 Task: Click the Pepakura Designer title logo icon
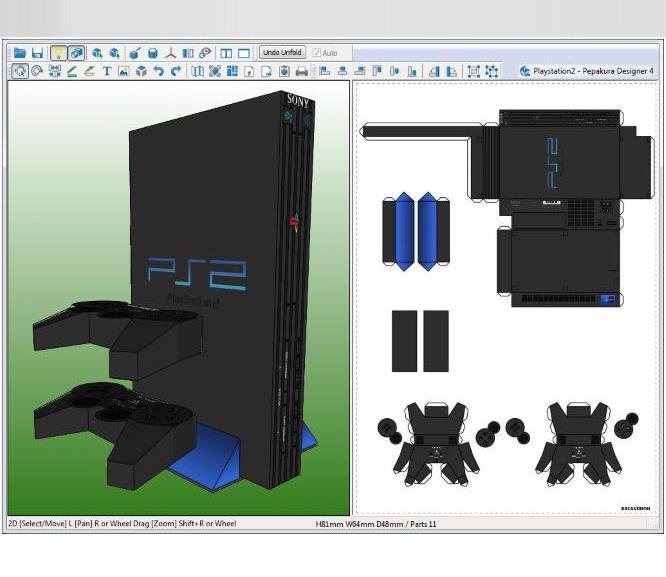[525, 71]
